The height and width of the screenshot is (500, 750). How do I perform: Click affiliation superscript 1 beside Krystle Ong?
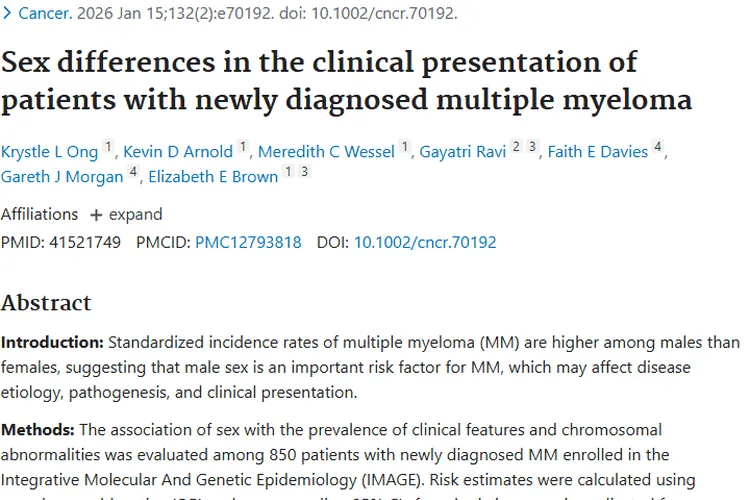109,149
